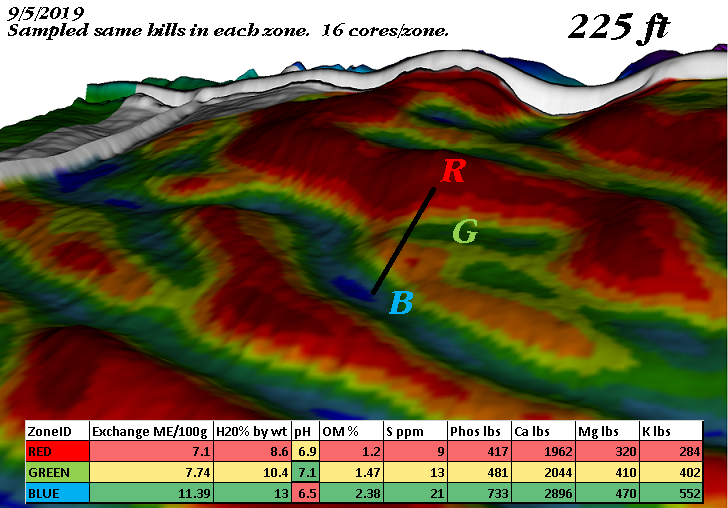Select the H20% by wt column header
The width and height of the screenshot is (728, 508).
tap(252, 431)
